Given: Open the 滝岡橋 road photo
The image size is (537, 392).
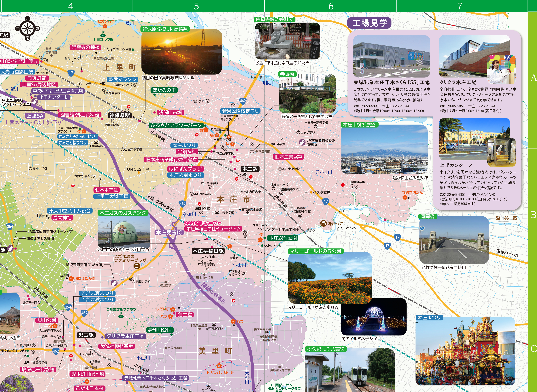Looking at the screenshot, I should click(x=454, y=240).
